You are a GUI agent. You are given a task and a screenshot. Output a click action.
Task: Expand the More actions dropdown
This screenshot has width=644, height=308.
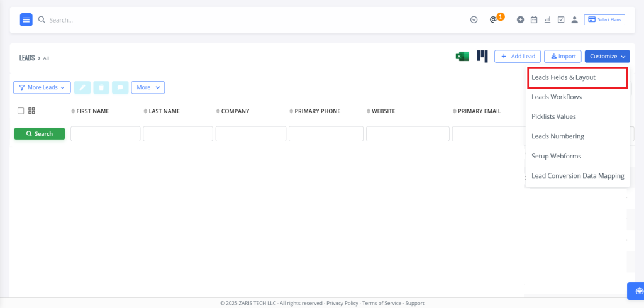click(148, 87)
